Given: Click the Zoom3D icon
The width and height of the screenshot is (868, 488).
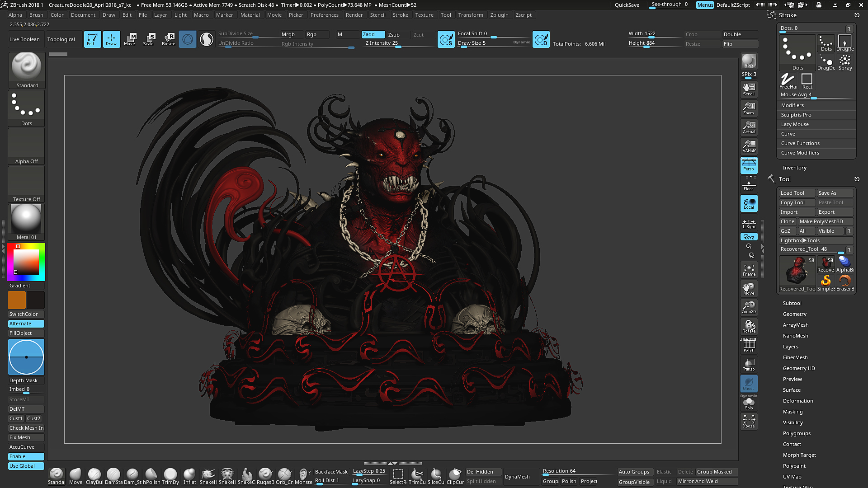Looking at the screenshot, I should tap(749, 307).
